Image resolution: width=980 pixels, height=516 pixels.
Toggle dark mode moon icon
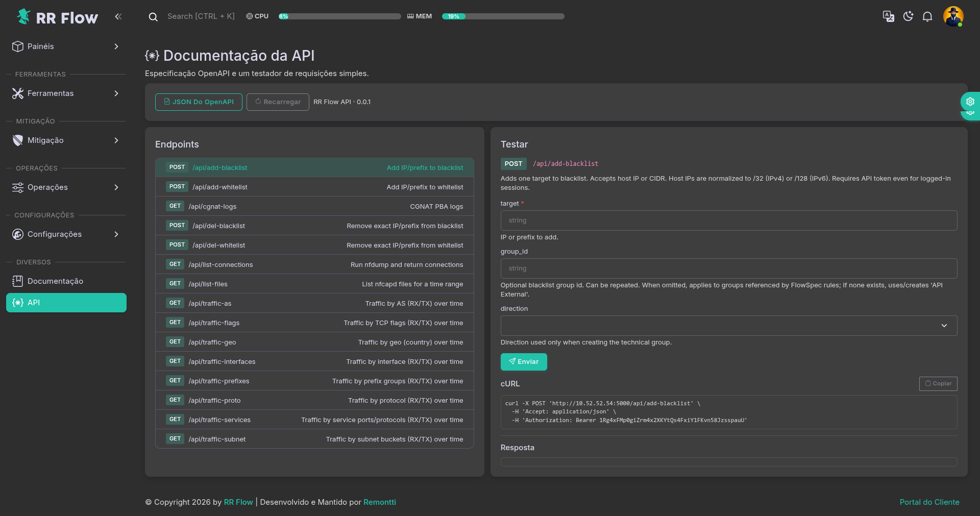[908, 16]
